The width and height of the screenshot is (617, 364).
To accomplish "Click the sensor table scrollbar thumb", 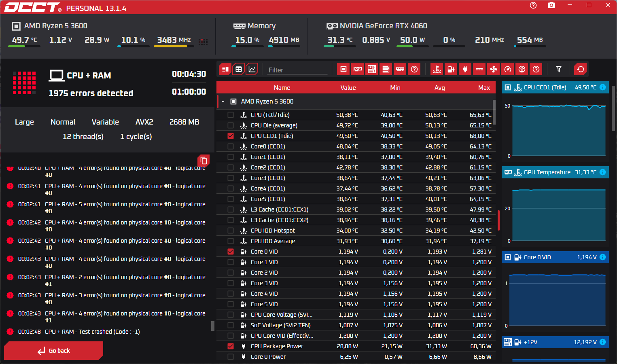I will pyautogui.click(x=494, y=112).
